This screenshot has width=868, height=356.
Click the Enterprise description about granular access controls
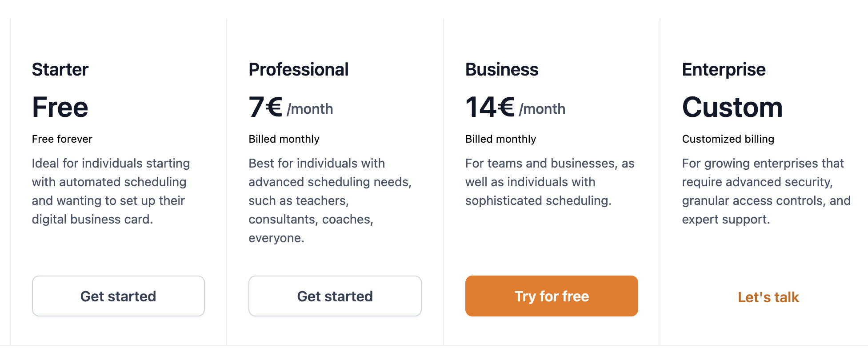(766, 191)
